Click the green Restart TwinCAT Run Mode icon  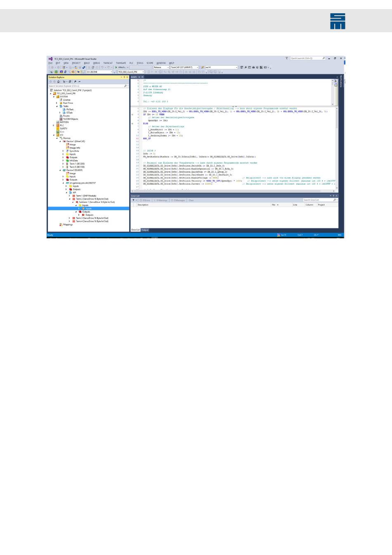click(x=56, y=72)
